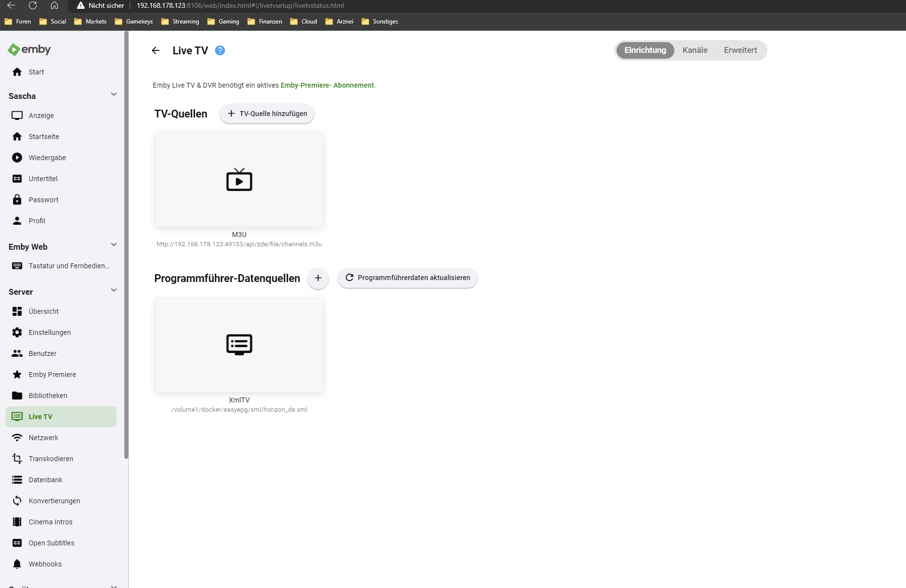The image size is (906, 588).
Task: Add a Programmführer data source with plus
Action: (x=318, y=278)
